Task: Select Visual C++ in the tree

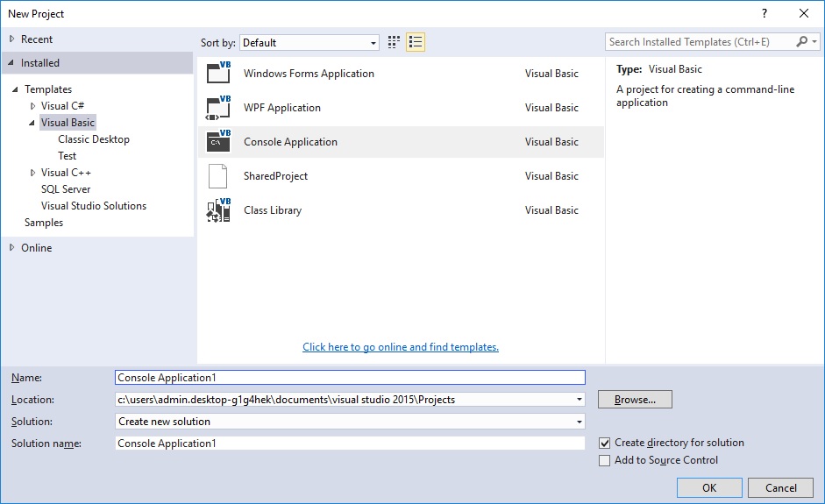Action: [66, 173]
